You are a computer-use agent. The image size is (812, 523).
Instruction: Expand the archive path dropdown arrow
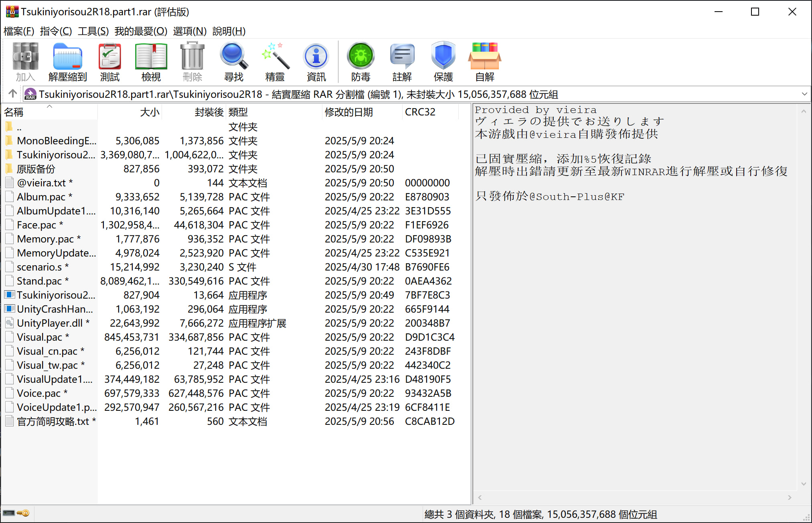point(804,94)
